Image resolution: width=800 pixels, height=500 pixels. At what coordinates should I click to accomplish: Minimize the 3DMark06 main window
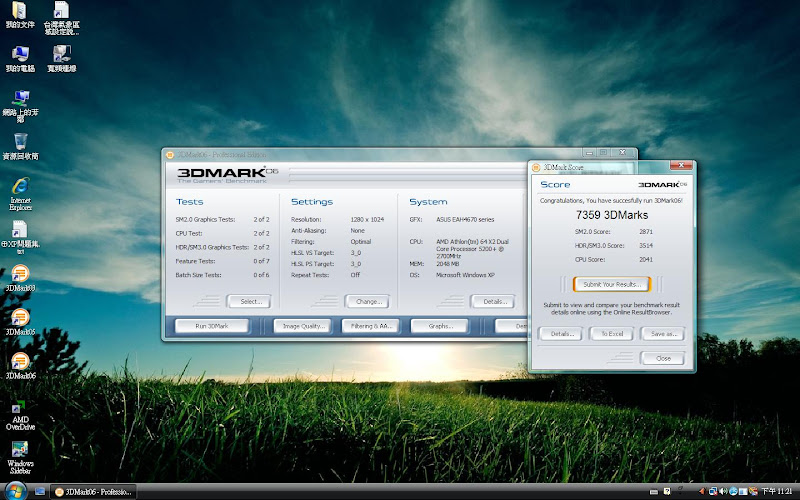coord(590,153)
